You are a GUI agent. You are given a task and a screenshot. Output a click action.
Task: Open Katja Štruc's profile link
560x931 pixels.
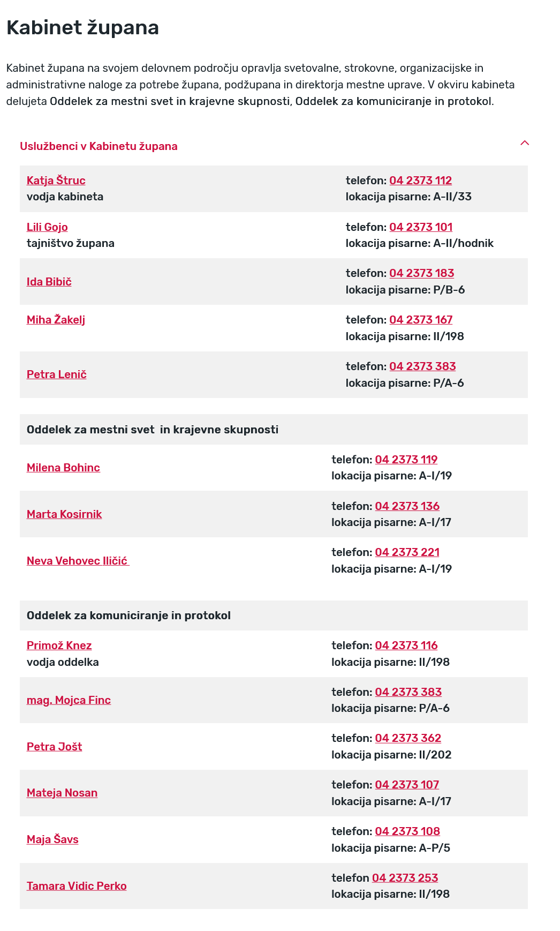pos(56,181)
